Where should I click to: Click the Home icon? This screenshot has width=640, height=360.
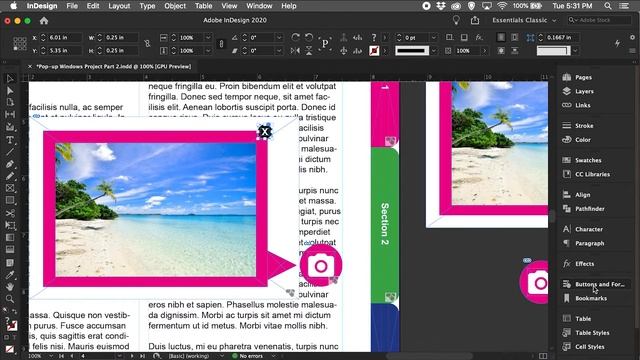[x=44, y=20]
